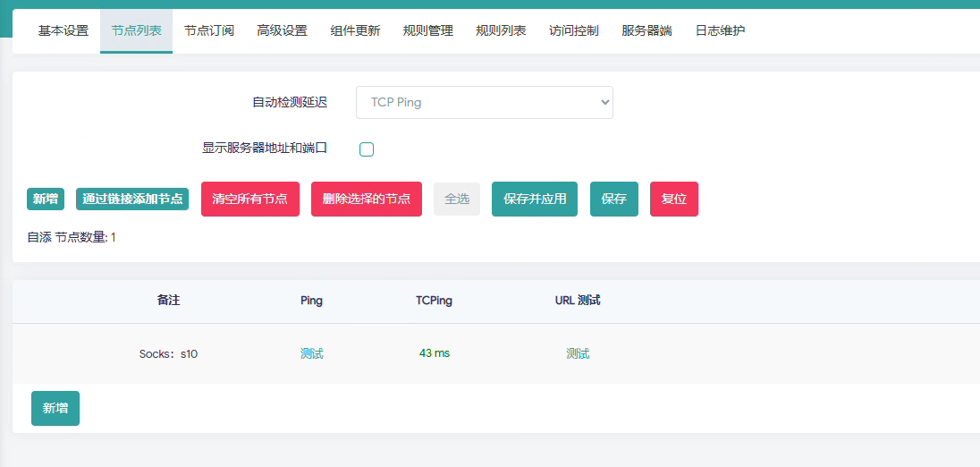
Task: Click the 保存并应用 button
Action: tap(535, 199)
